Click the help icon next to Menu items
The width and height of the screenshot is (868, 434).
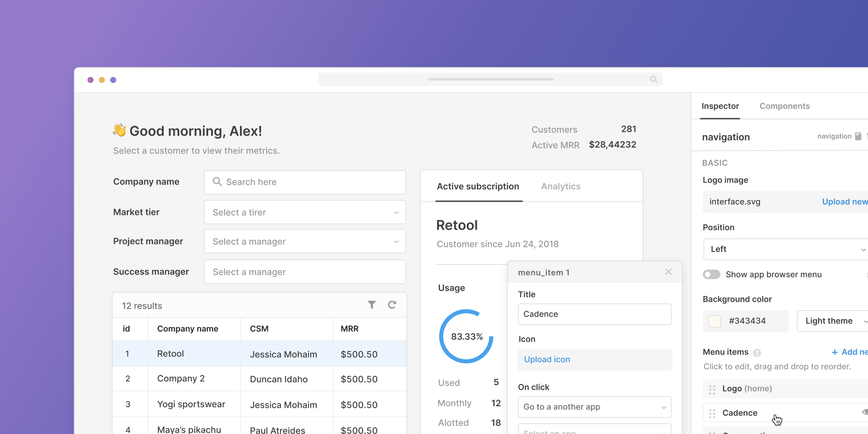(757, 353)
